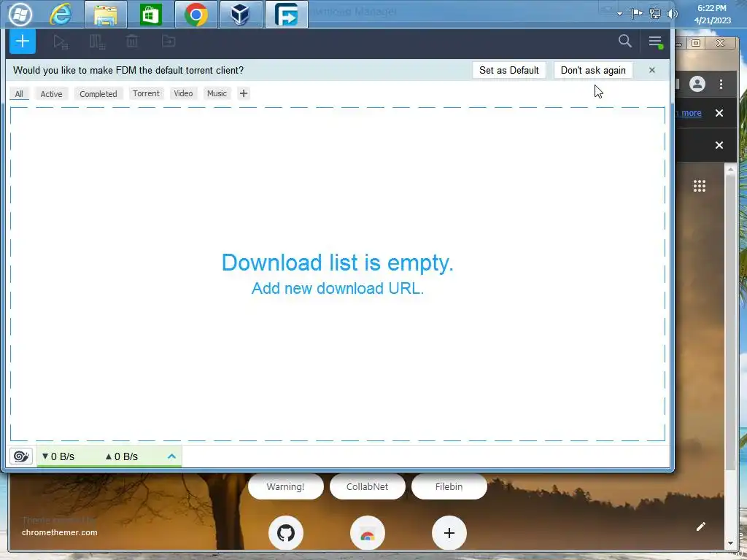Click the volume speaker tray icon

(673, 14)
